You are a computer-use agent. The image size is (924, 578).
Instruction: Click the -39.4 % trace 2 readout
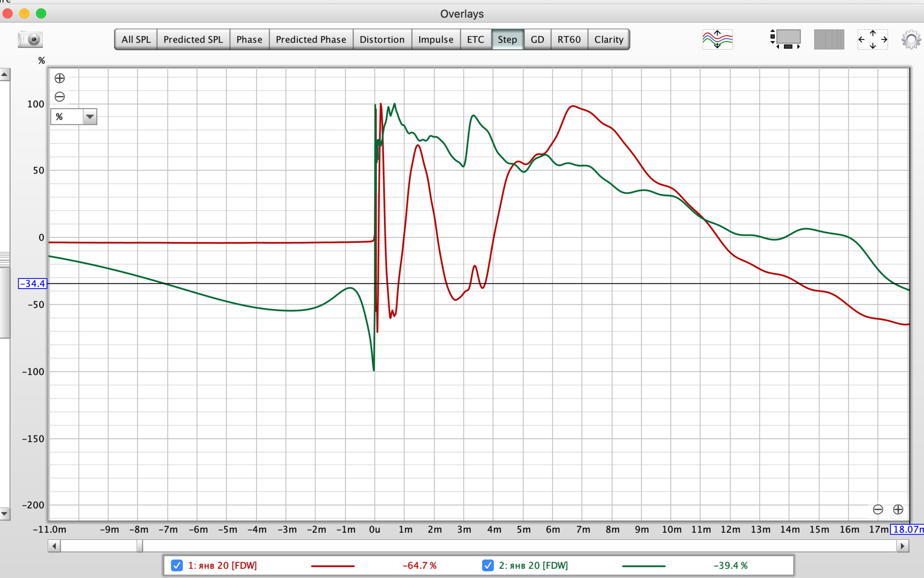730,565
